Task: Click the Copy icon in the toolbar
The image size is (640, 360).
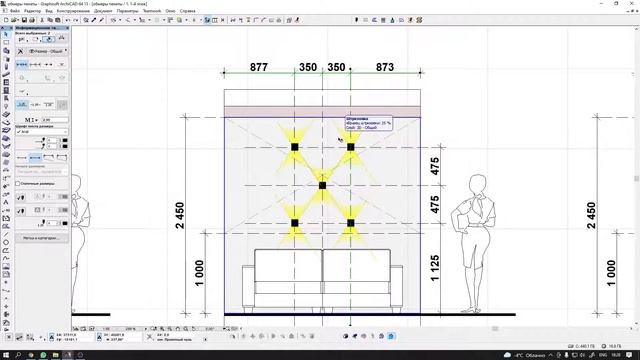Action: (50, 20)
